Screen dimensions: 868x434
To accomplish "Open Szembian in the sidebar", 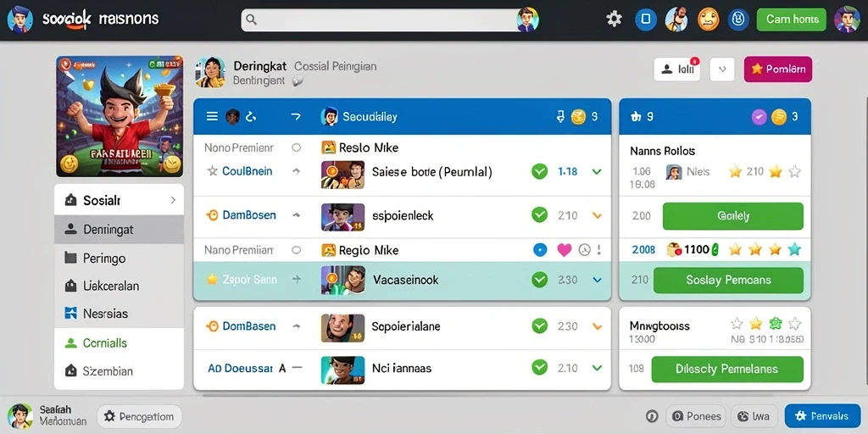I will (119, 371).
